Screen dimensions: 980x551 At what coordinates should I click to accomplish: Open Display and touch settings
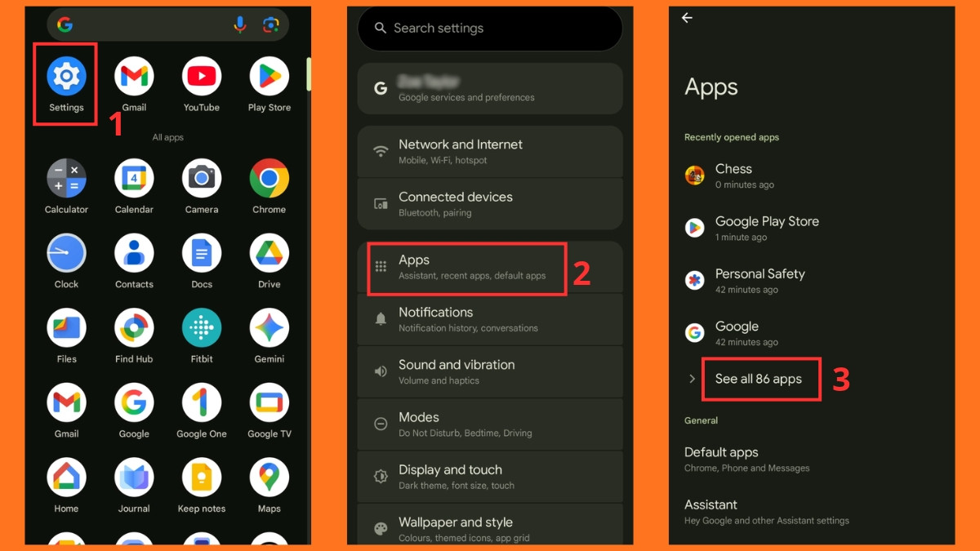[x=490, y=477]
